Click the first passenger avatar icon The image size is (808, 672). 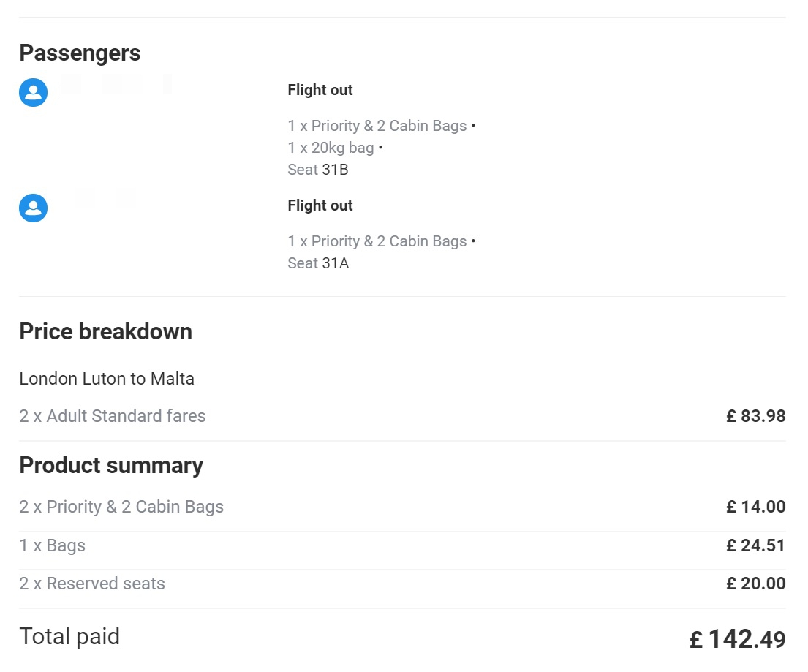[34, 92]
